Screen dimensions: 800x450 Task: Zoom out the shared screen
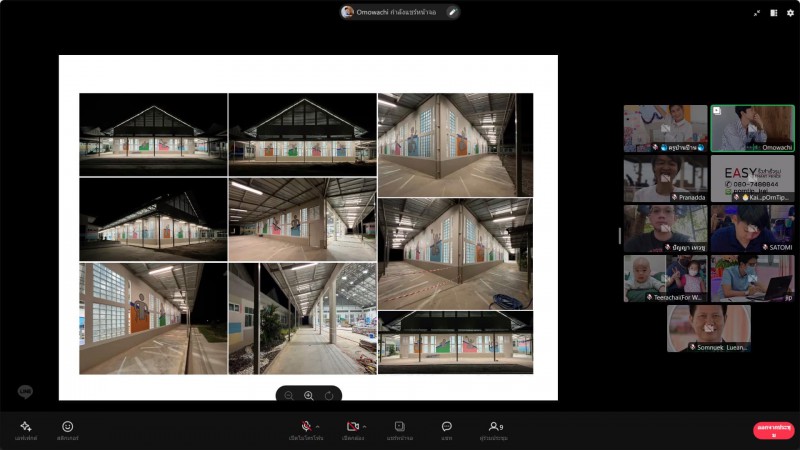289,396
